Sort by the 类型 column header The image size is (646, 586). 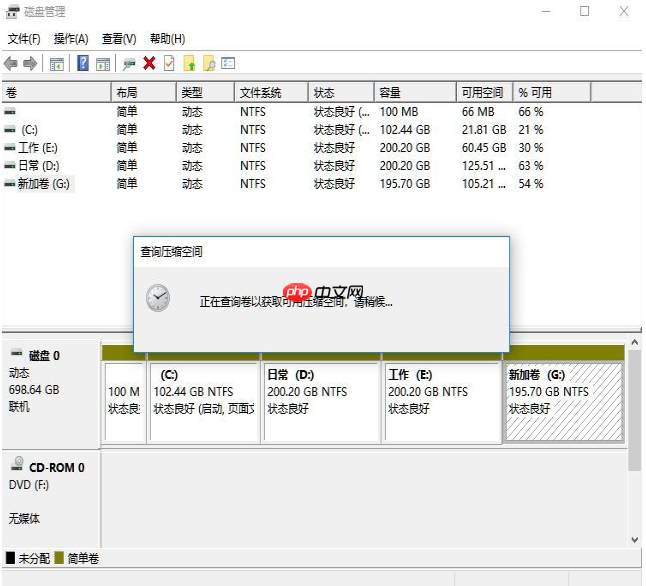(x=205, y=92)
